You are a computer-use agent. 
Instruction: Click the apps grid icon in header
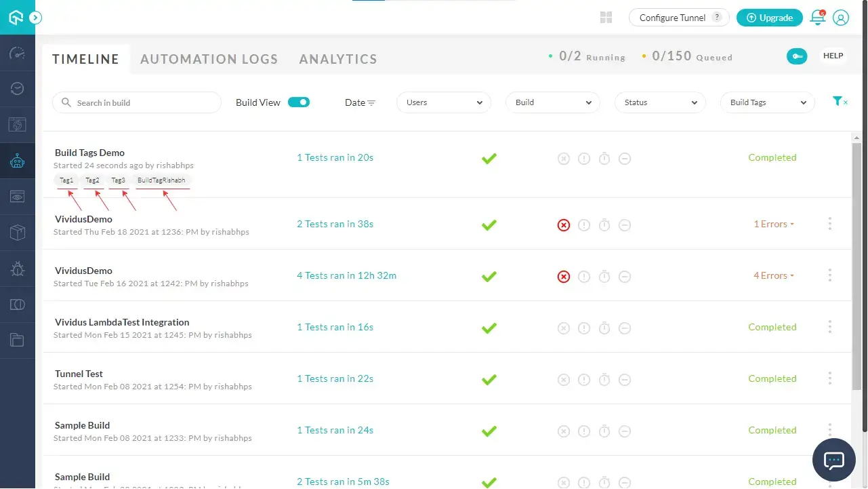(x=606, y=18)
